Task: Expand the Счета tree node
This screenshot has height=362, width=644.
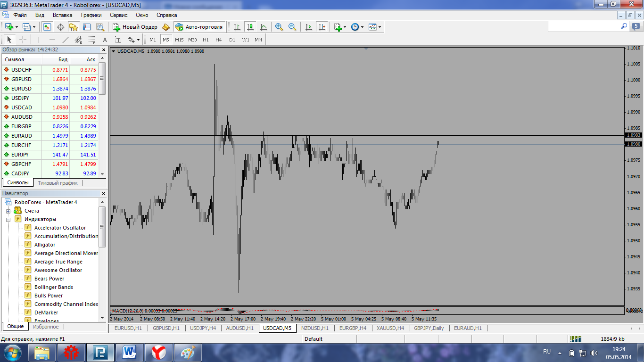Action: (x=8, y=211)
